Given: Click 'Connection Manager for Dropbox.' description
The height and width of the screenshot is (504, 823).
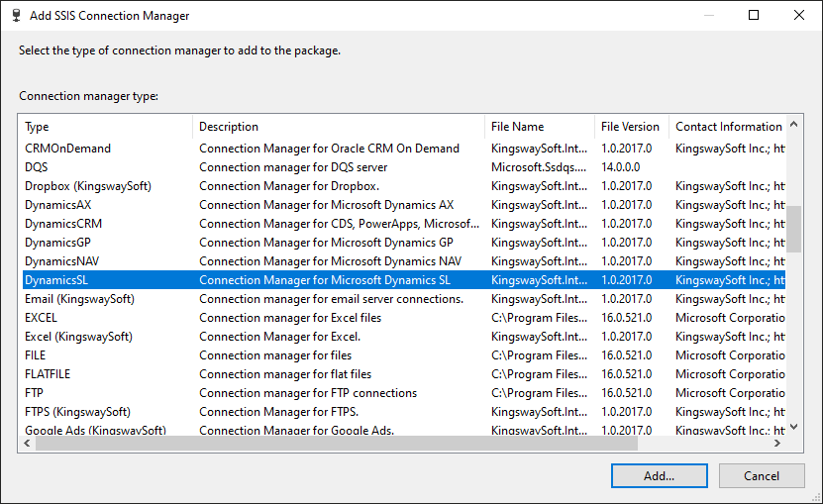Looking at the screenshot, I should tap(289, 186).
